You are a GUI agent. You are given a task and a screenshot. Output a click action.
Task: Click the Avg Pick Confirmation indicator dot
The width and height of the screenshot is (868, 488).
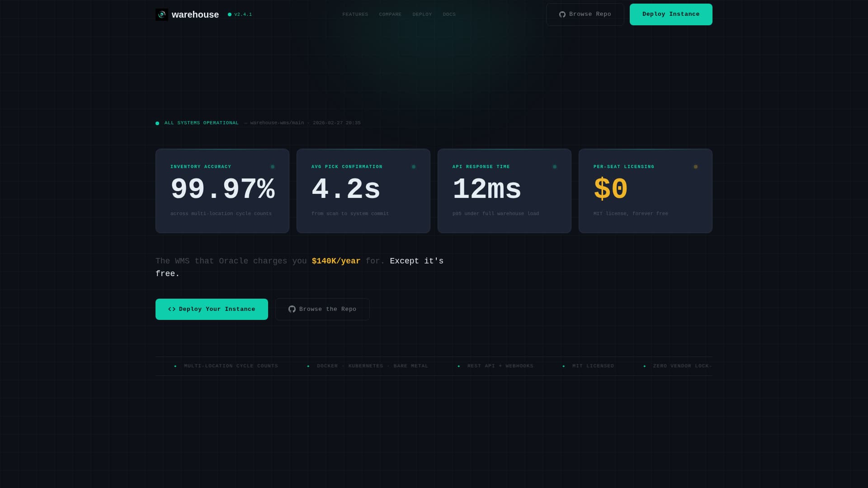(414, 167)
